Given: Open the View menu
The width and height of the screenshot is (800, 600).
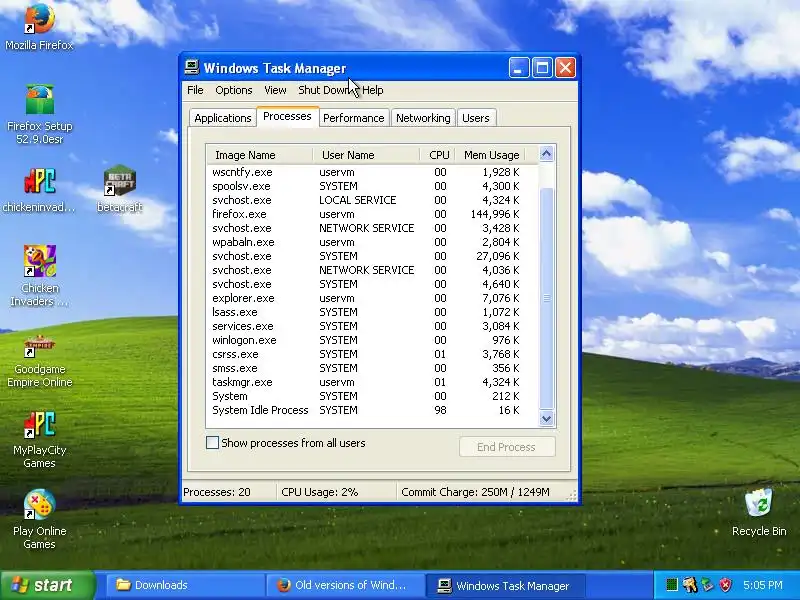Looking at the screenshot, I should [x=275, y=90].
